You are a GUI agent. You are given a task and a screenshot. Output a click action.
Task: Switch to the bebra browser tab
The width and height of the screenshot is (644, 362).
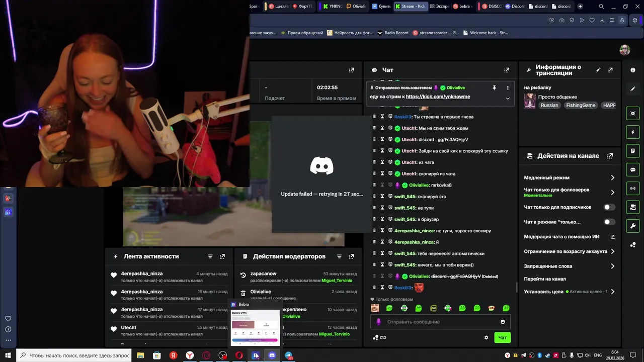pyautogui.click(x=462, y=7)
